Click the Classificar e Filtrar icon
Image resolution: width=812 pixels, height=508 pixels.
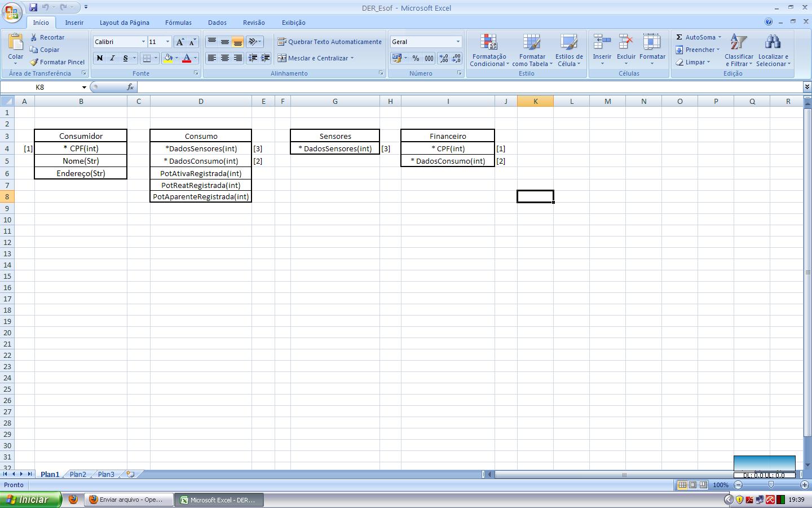tap(738, 42)
